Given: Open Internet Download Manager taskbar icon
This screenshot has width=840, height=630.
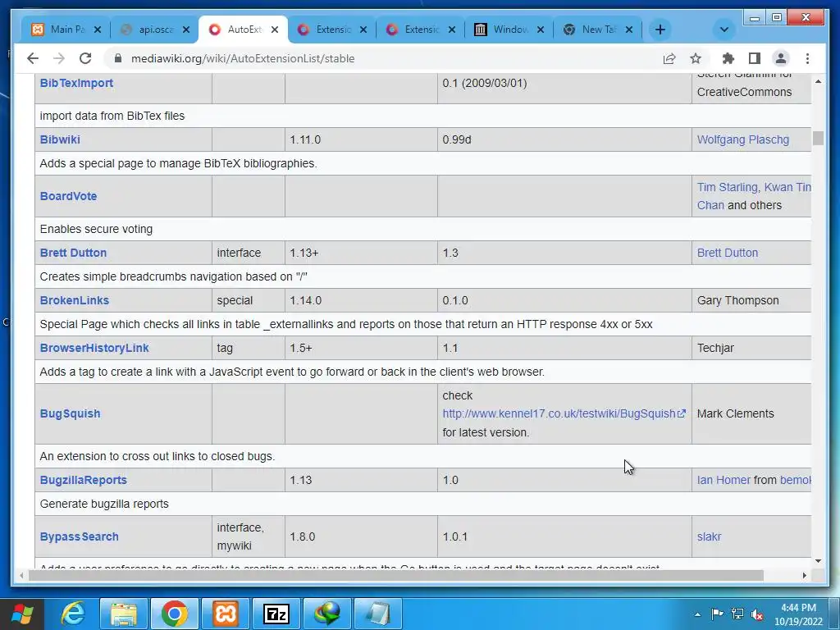Looking at the screenshot, I should (x=327, y=614).
